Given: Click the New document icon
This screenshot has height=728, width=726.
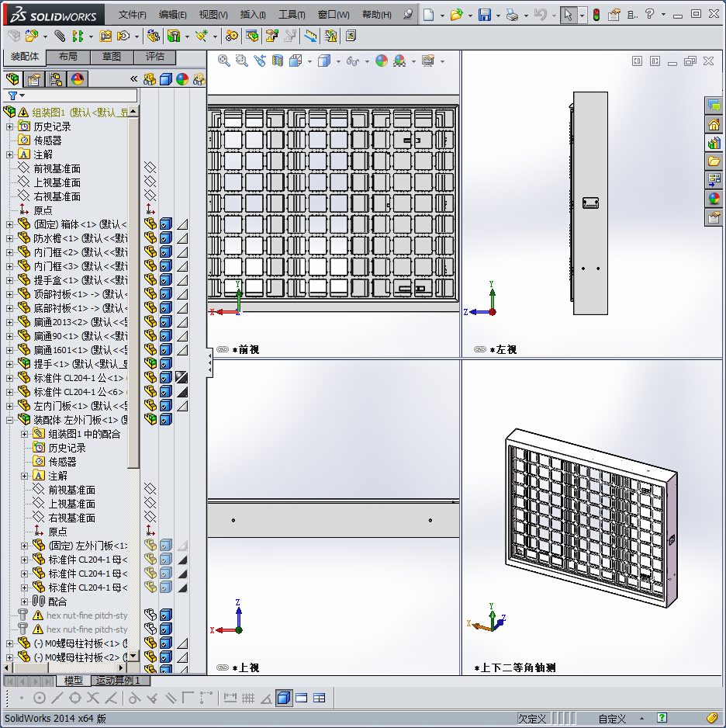Looking at the screenshot, I should [429, 15].
